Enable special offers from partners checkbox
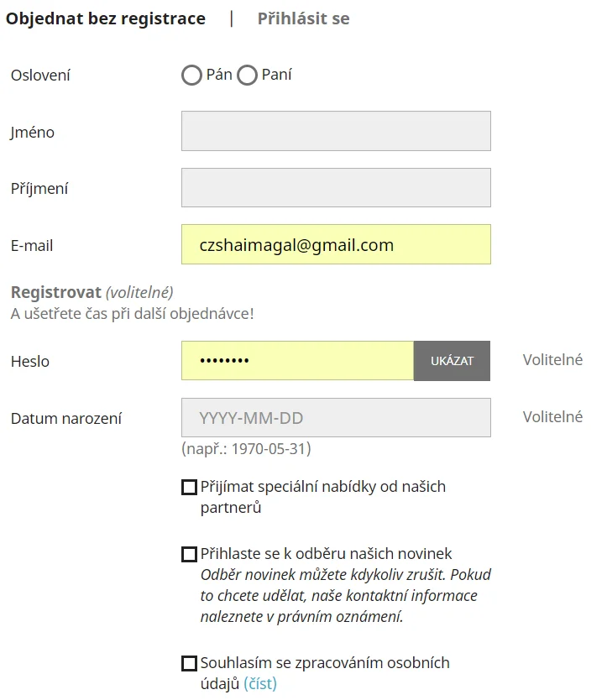607x700 pixels. 189,487
